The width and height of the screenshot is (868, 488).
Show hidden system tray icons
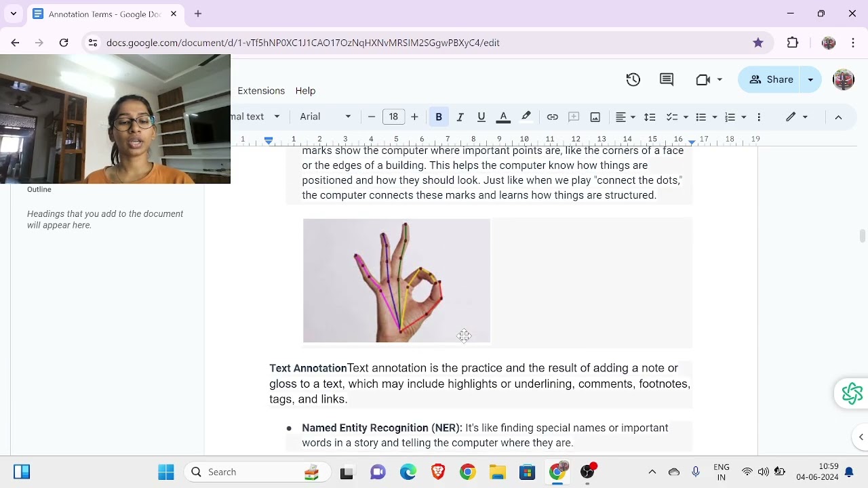coord(652,472)
